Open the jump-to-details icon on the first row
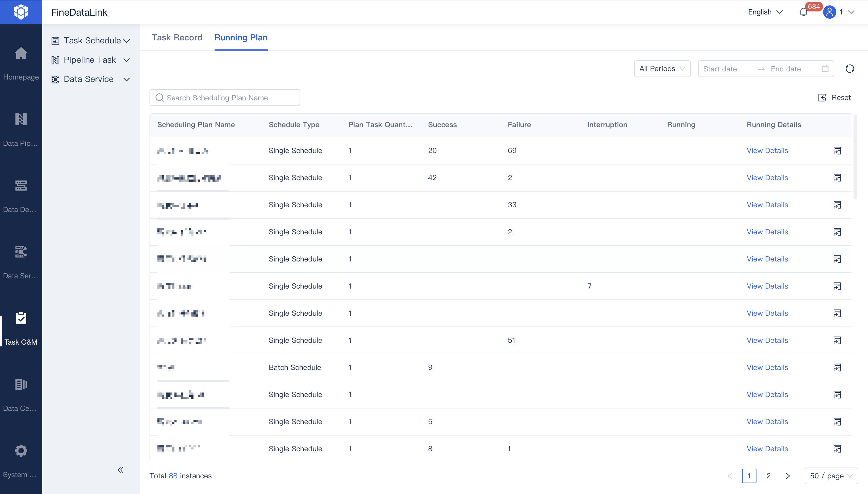This screenshot has width=868, height=494. tap(838, 150)
